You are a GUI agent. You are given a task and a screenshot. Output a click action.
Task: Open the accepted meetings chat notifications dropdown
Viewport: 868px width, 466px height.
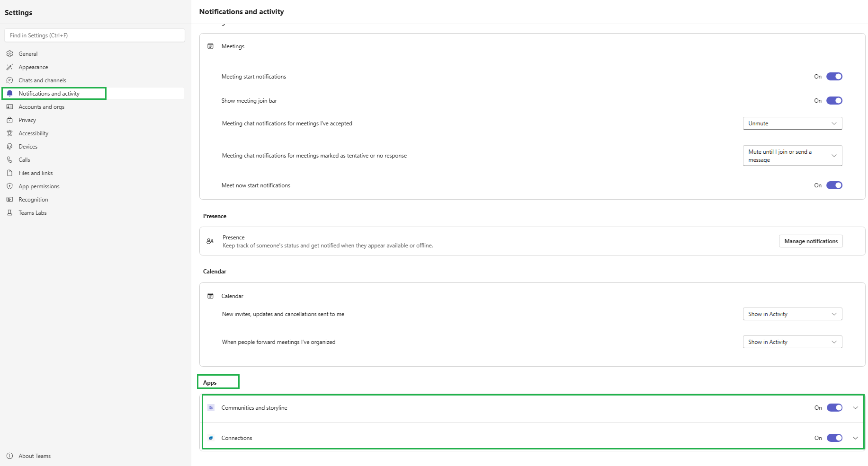(x=793, y=123)
